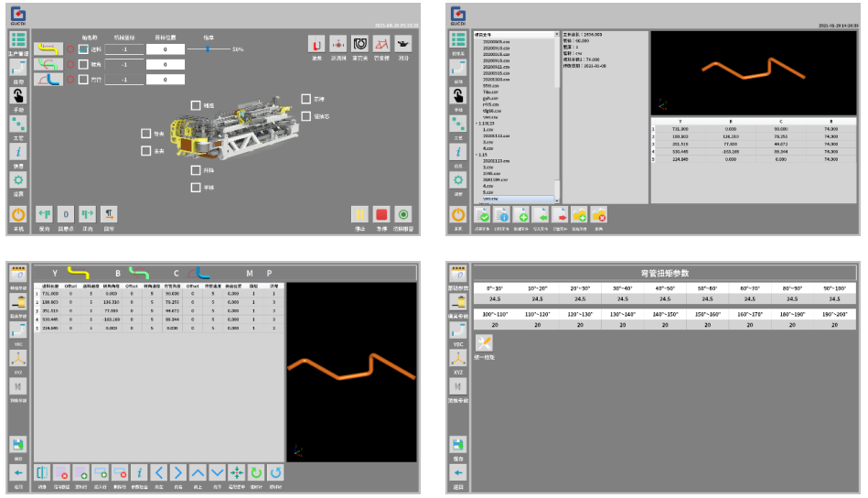Click the oil can lubrication icon
The height and width of the screenshot is (498, 868).
click(402, 43)
